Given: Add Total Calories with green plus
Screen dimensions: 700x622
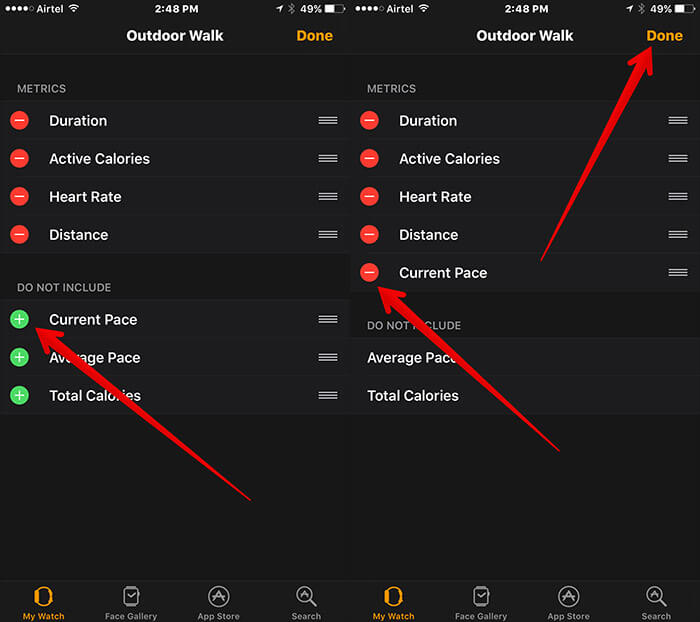Looking at the screenshot, I should [20, 395].
